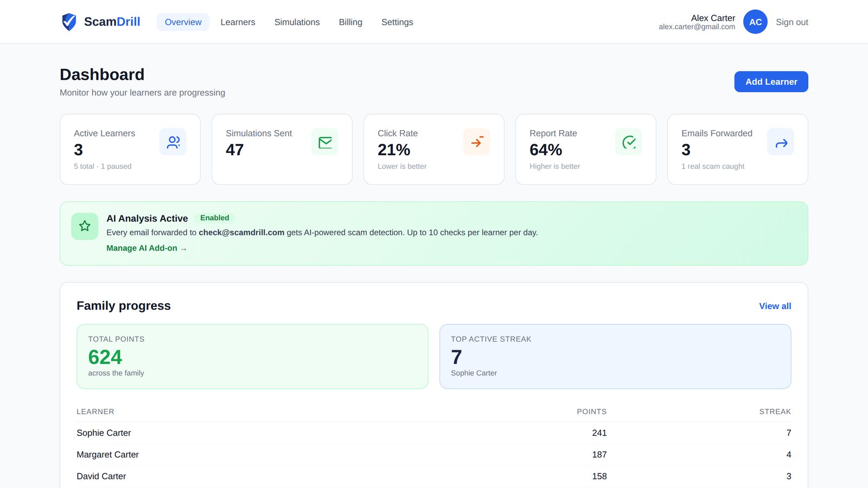
Task: Click the AI Analysis star icon
Action: pos(85,226)
